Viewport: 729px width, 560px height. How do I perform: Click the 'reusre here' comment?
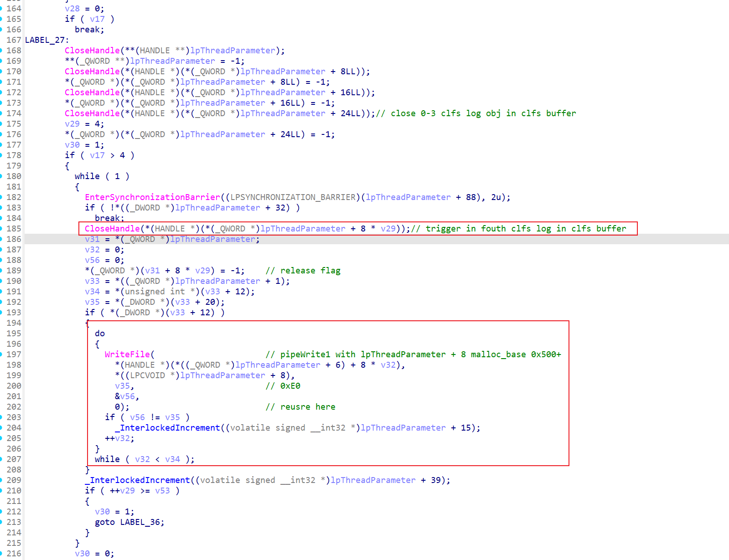[307, 407]
